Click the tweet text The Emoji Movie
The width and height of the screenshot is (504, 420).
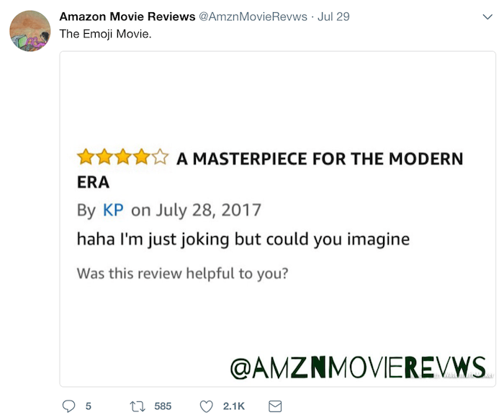(x=105, y=34)
